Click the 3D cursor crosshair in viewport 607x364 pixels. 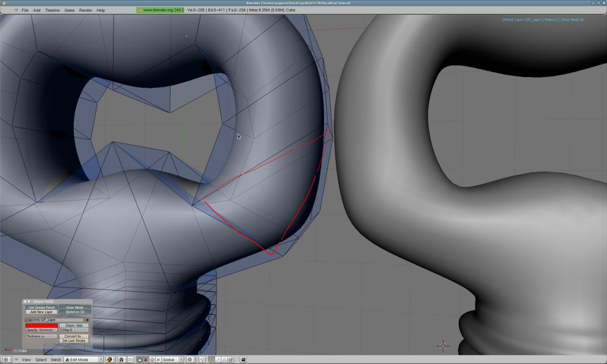[x=443, y=345]
